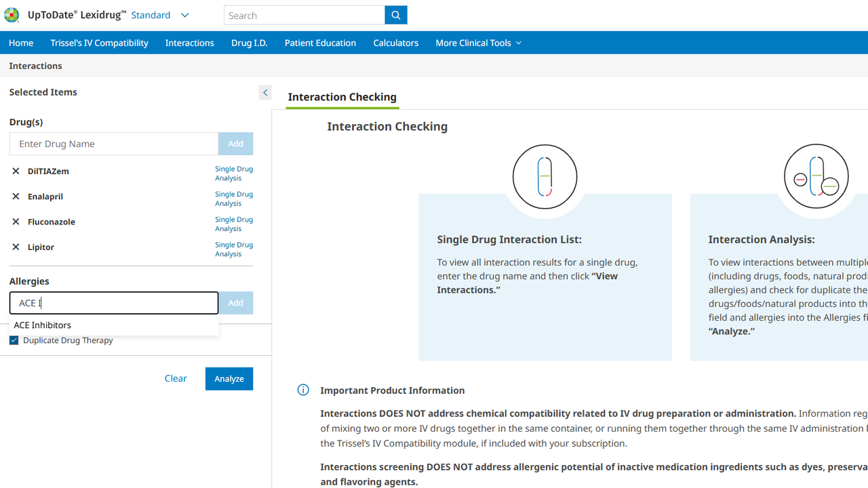The width and height of the screenshot is (868, 488).
Task: Click the Enter Drug Name input field
Action: tap(114, 144)
